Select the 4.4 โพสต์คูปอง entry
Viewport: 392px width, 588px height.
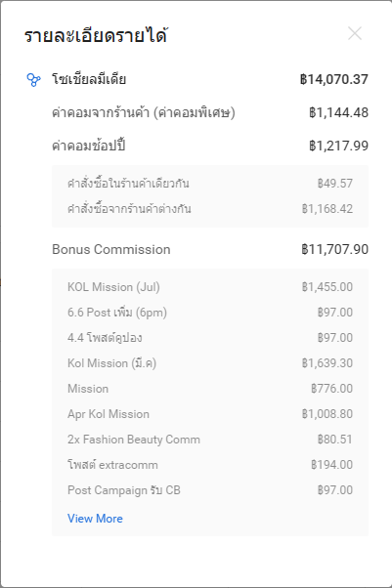pyautogui.click(x=105, y=338)
